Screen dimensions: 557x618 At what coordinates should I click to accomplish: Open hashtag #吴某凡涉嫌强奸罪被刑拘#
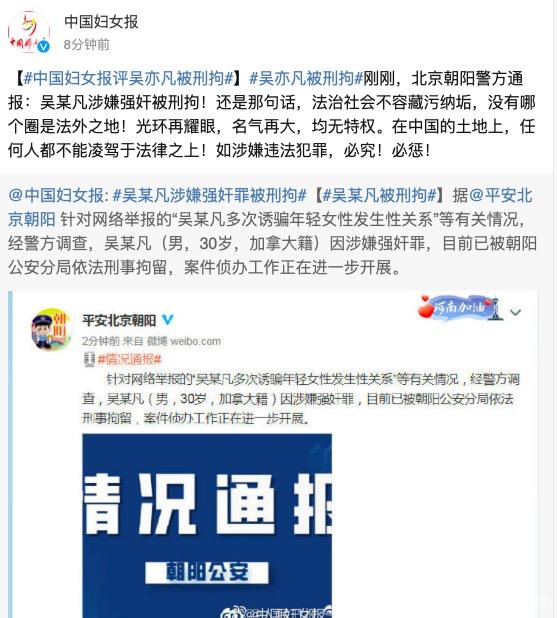tap(209, 195)
